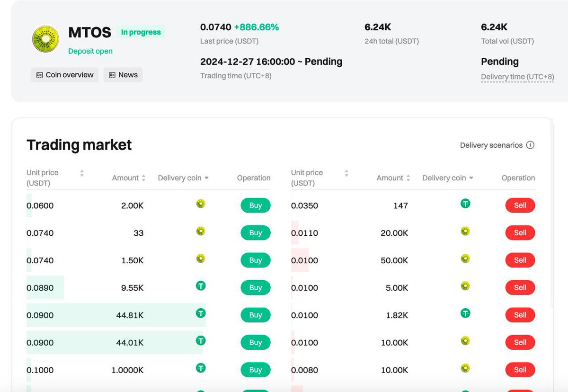Click USDT delivery coin icon in 44.01K row
Viewport: 568px width, 392px height.
pyautogui.click(x=201, y=341)
